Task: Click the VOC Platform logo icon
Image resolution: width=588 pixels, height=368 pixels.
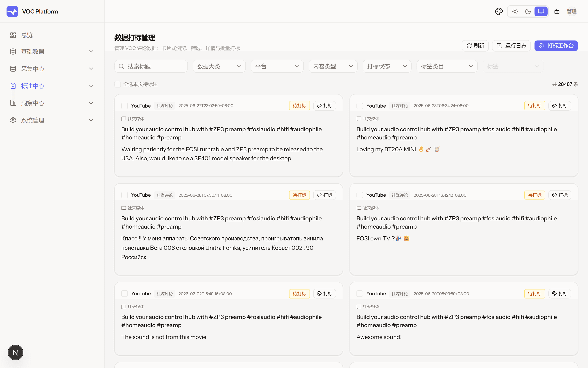Action: (x=12, y=11)
